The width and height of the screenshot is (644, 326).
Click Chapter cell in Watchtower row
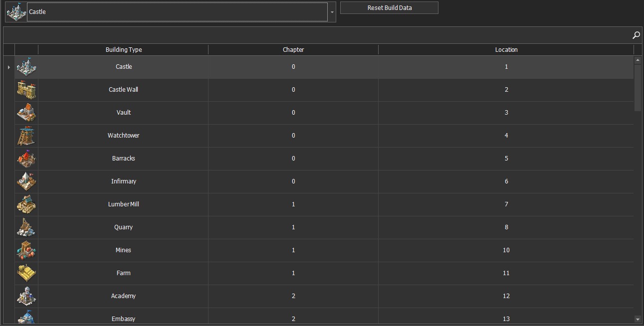coord(293,136)
